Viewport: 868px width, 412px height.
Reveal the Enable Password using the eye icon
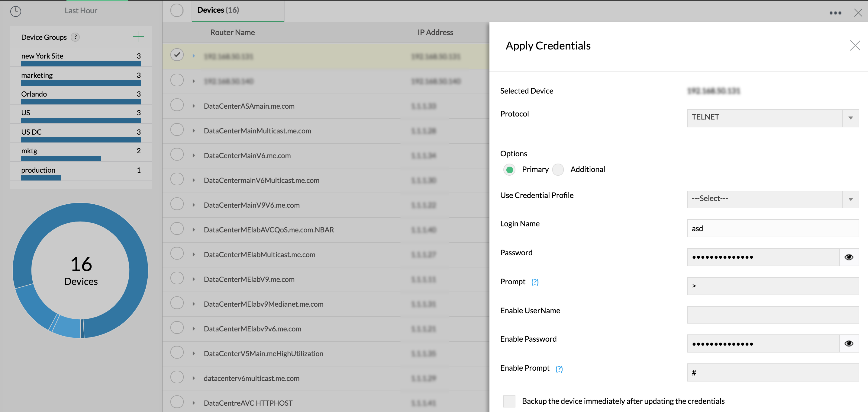(x=849, y=343)
